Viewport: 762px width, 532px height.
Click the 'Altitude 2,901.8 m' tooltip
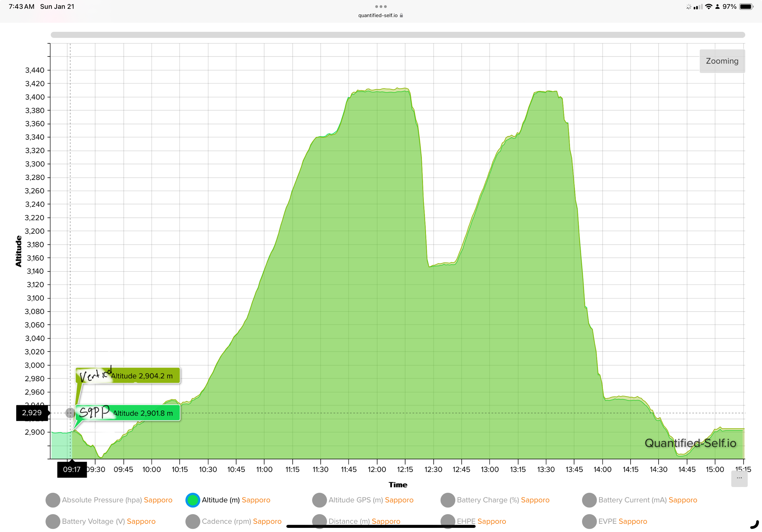click(128, 413)
